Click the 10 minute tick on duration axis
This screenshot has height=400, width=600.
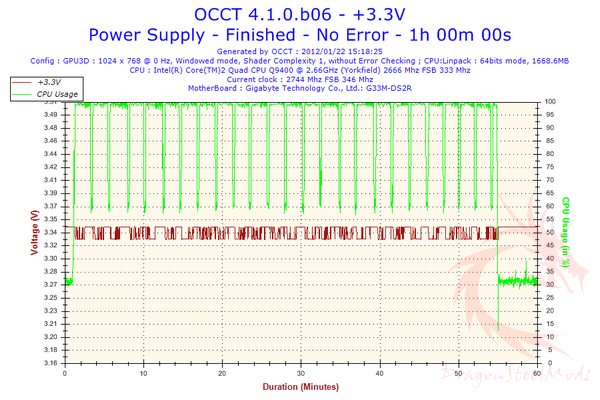tap(144, 374)
